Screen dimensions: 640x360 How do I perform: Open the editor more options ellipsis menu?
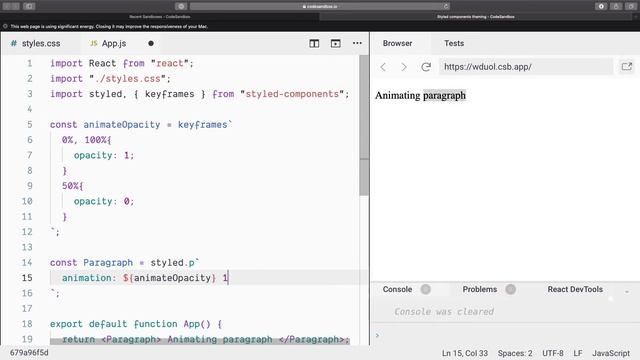point(357,43)
